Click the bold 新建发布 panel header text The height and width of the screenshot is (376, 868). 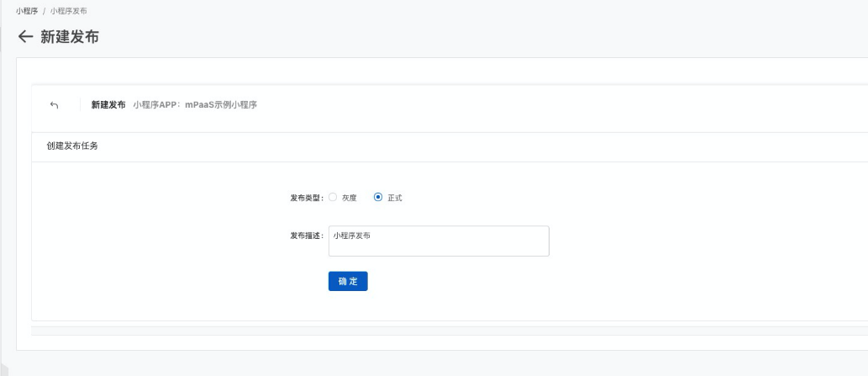click(x=108, y=104)
